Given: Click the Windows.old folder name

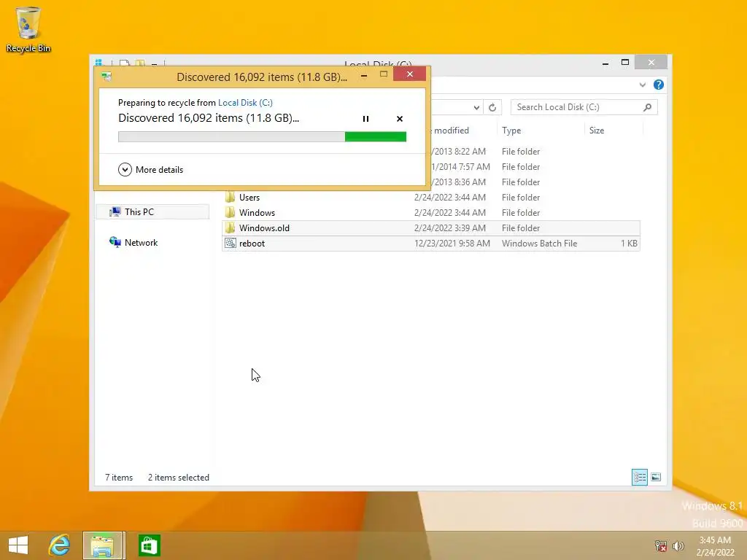Looking at the screenshot, I should tap(264, 228).
